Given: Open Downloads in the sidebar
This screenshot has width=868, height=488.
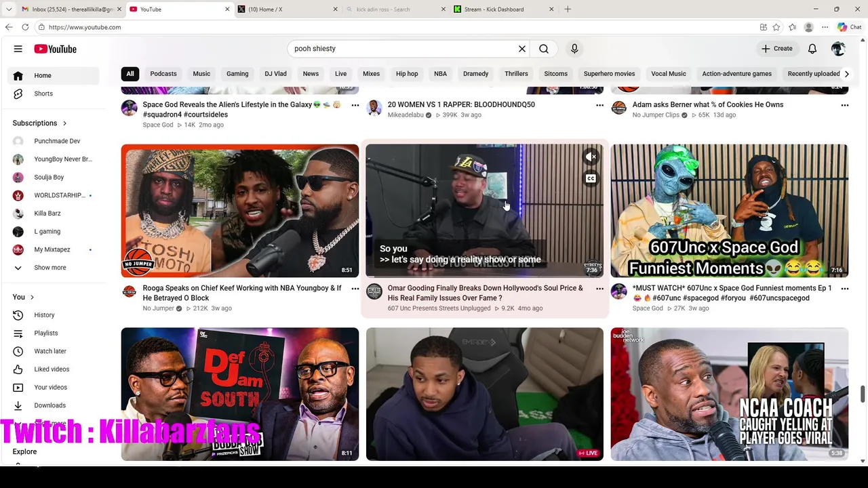Looking at the screenshot, I should point(54,405).
